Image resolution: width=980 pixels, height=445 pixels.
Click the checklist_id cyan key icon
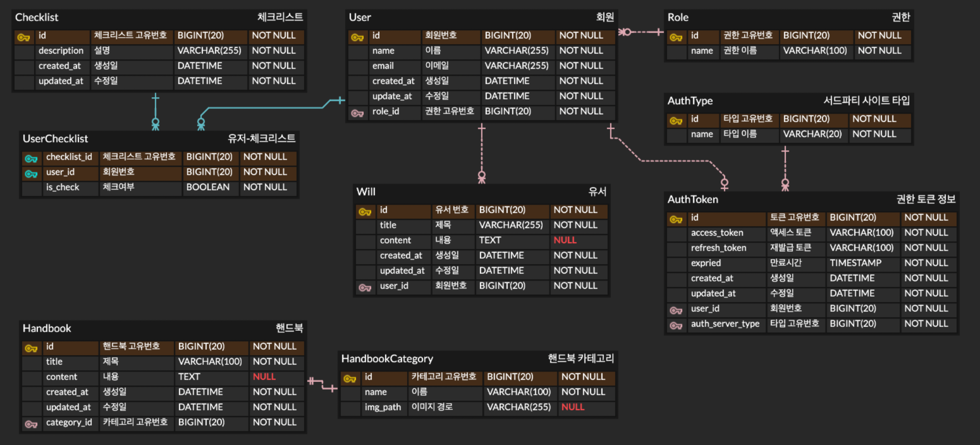31,158
